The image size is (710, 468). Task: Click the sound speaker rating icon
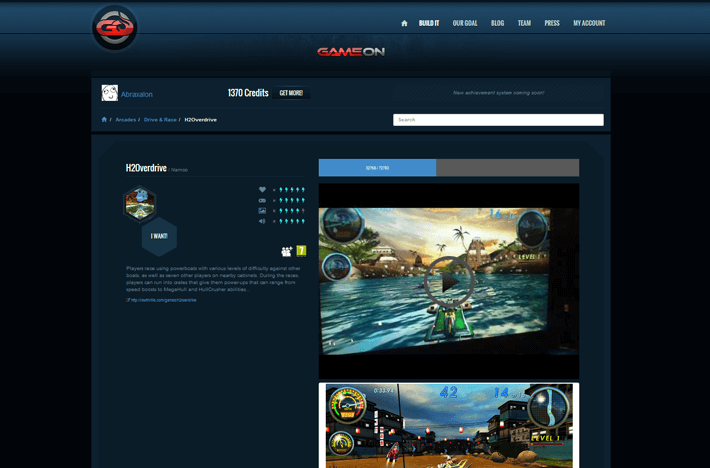(x=262, y=221)
